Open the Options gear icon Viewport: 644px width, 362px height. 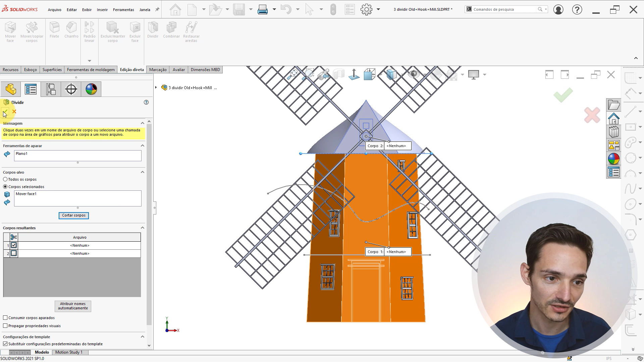click(x=366, y=9)
